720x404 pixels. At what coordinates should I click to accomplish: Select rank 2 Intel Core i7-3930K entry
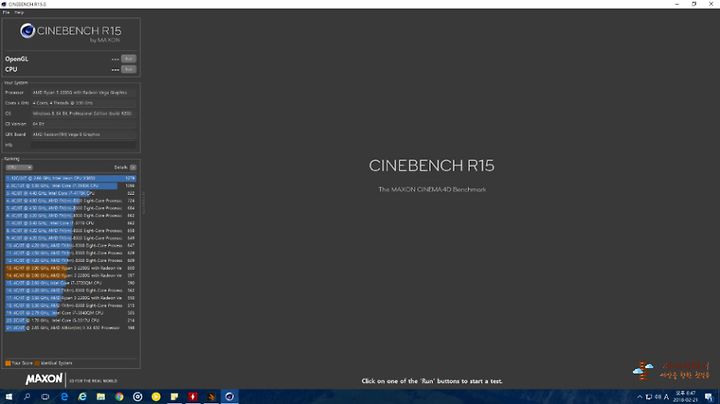(71, 186)
